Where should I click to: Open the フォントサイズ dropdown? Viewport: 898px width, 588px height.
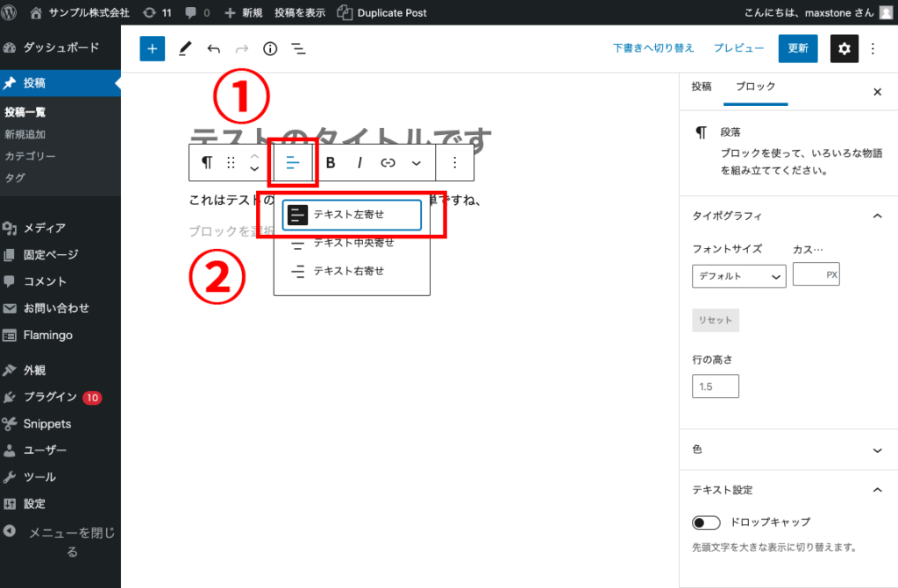pyautogui.click(x=738, y=276)
